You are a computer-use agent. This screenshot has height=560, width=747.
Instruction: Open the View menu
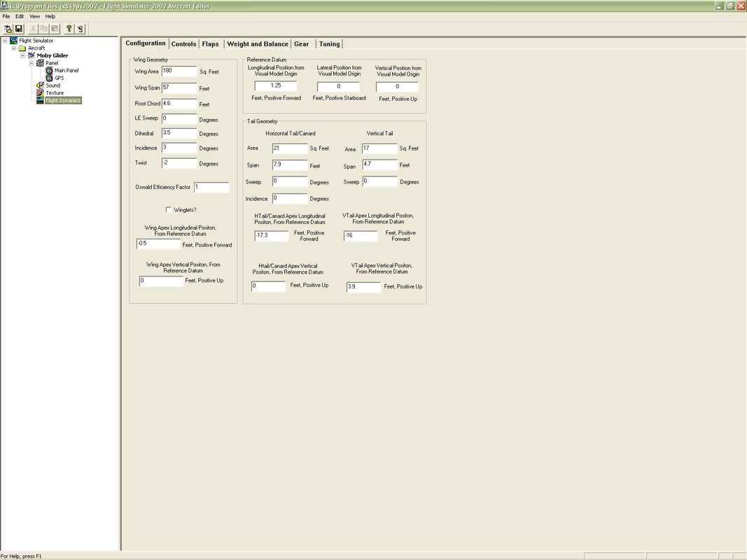point(34,16)
